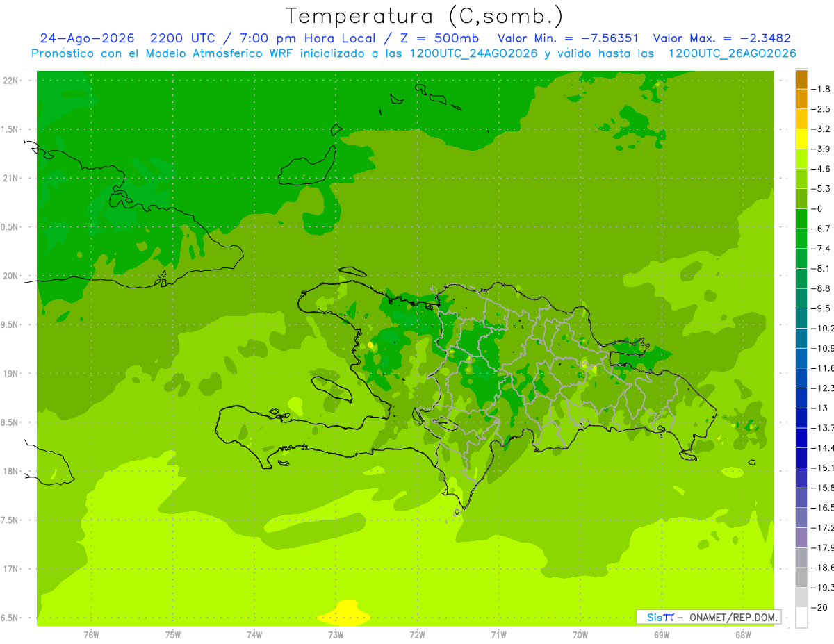Select the '-9.5' colorbar value
The height and width of the screenshot is (644, 834).
tap(821, 308)
